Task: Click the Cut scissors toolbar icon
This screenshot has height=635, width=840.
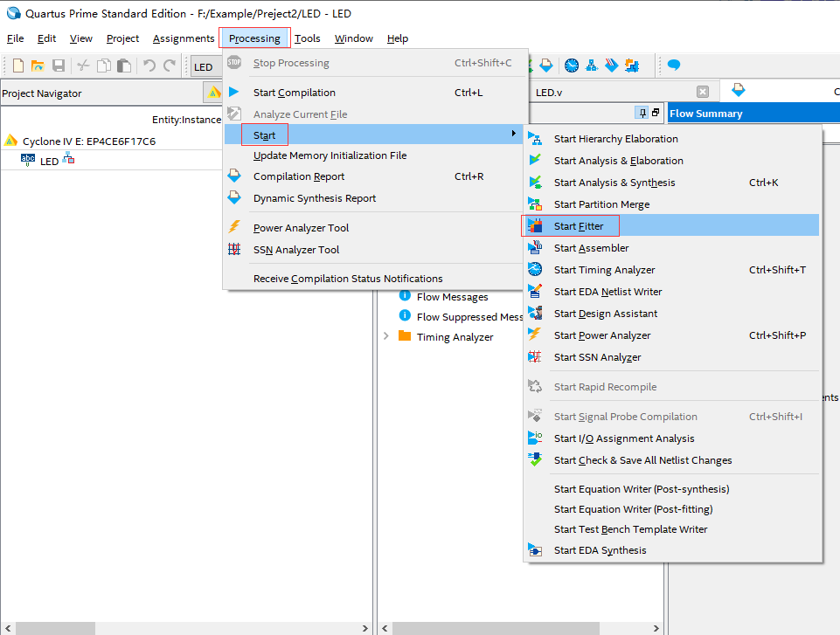Action: point(83,66)
